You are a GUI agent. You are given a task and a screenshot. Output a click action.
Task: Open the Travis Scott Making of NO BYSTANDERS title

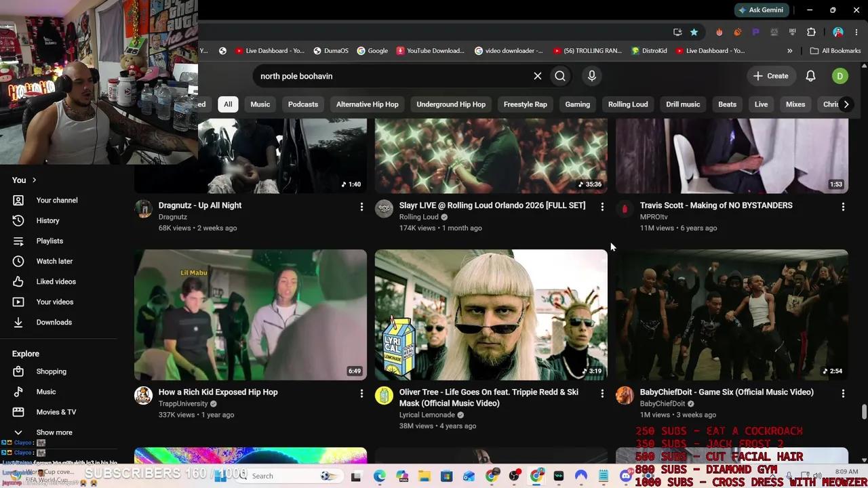716,205
